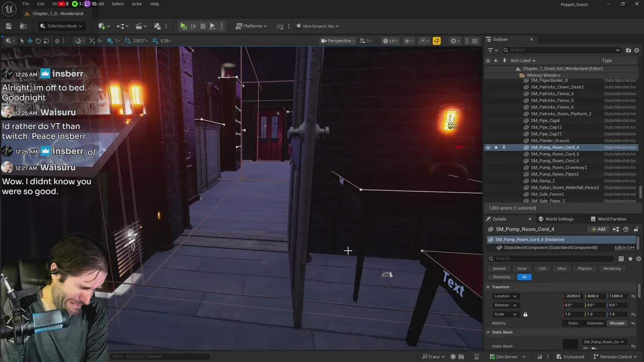644x362 pixels.
Task: Activate the Translate move gizmo tool
Action: 30,41
